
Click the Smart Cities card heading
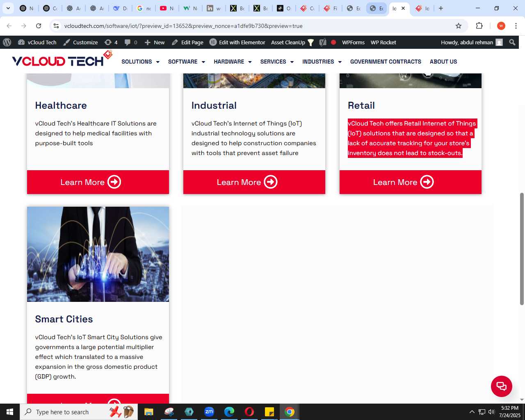[64, 319]
